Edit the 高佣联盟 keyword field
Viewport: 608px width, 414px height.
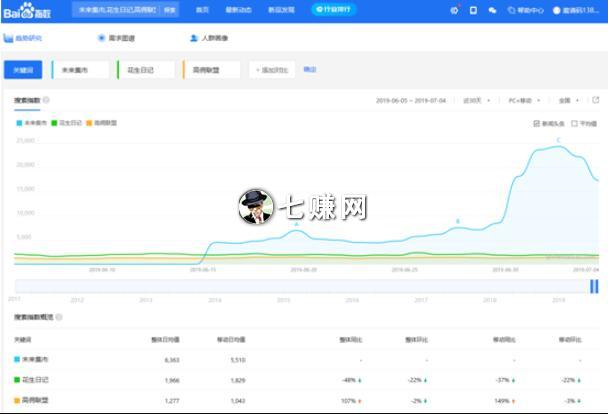coord(211,70)
